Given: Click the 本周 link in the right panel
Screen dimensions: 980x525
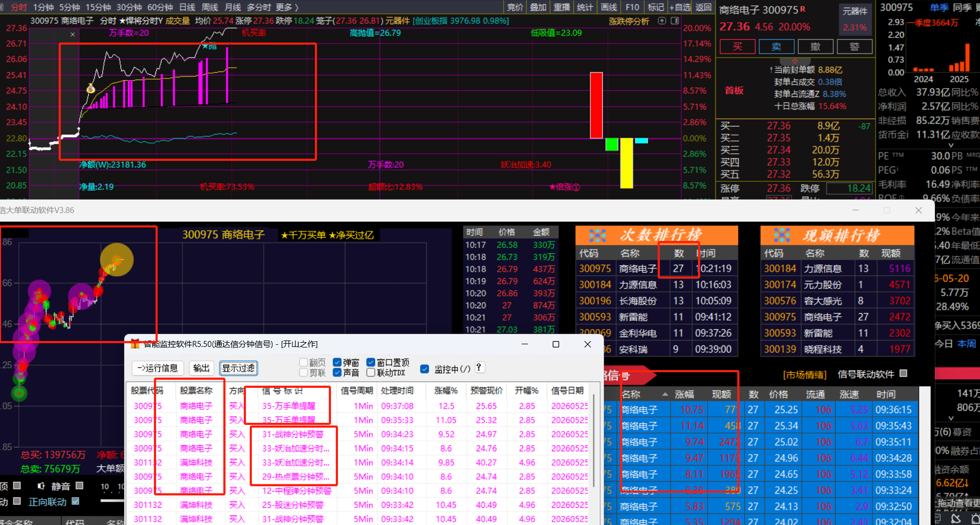Looking at the screenshot, I should point(967,344).
